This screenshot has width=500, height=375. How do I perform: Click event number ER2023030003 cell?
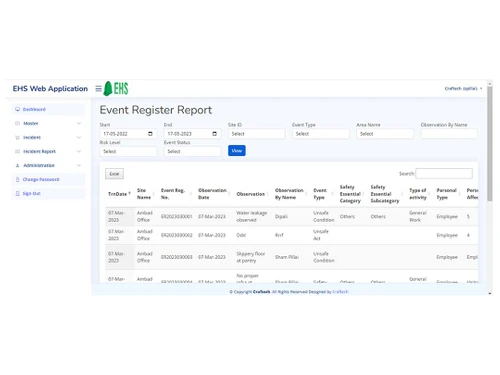point(177,257)
